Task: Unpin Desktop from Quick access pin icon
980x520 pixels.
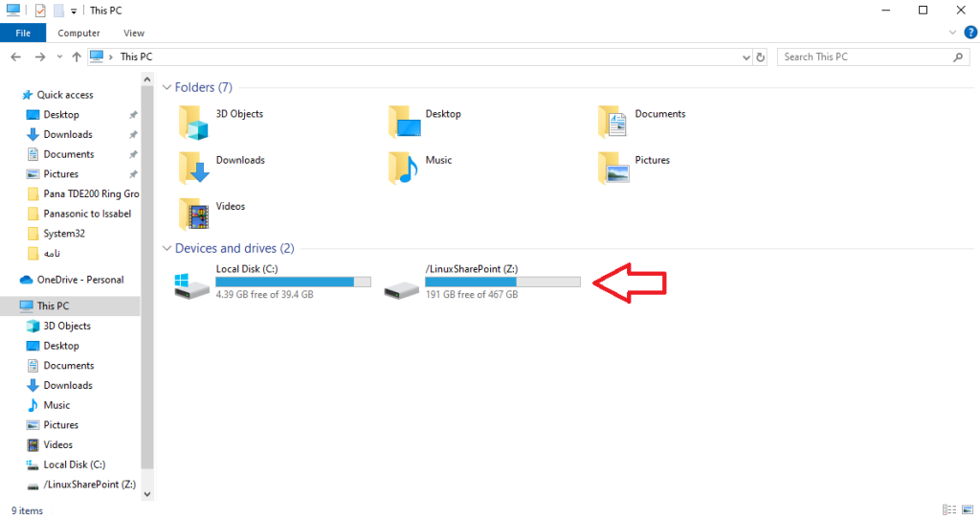Action: click(133, 115)
